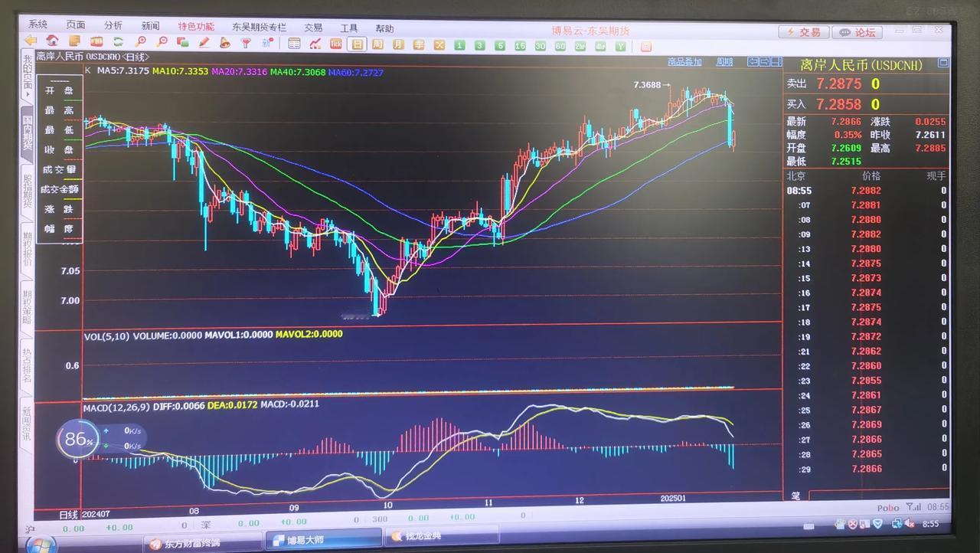Refresh using the green arrows icon

tap(118, 41)
